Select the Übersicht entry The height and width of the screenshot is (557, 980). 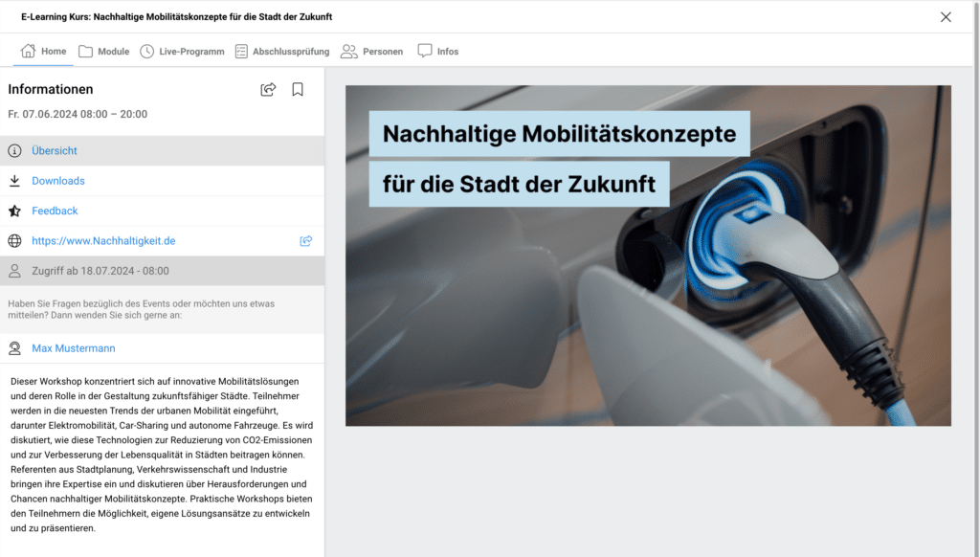(55, 151)
